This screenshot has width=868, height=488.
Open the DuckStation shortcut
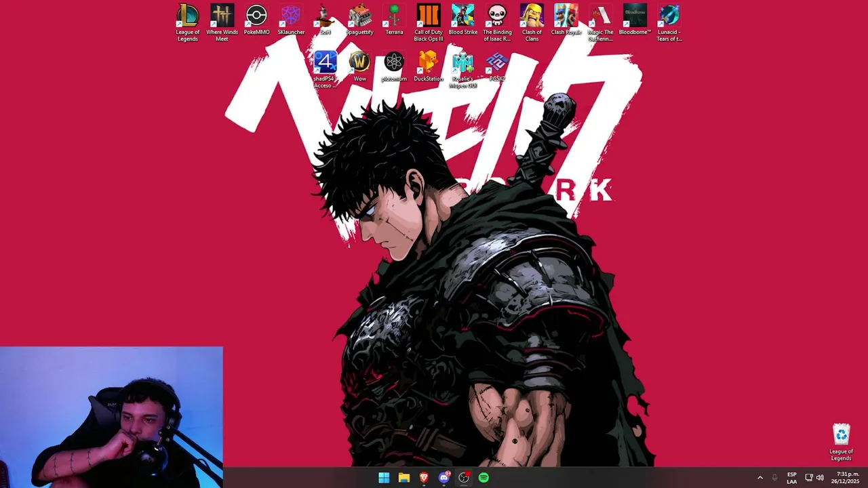pos(429,66)
